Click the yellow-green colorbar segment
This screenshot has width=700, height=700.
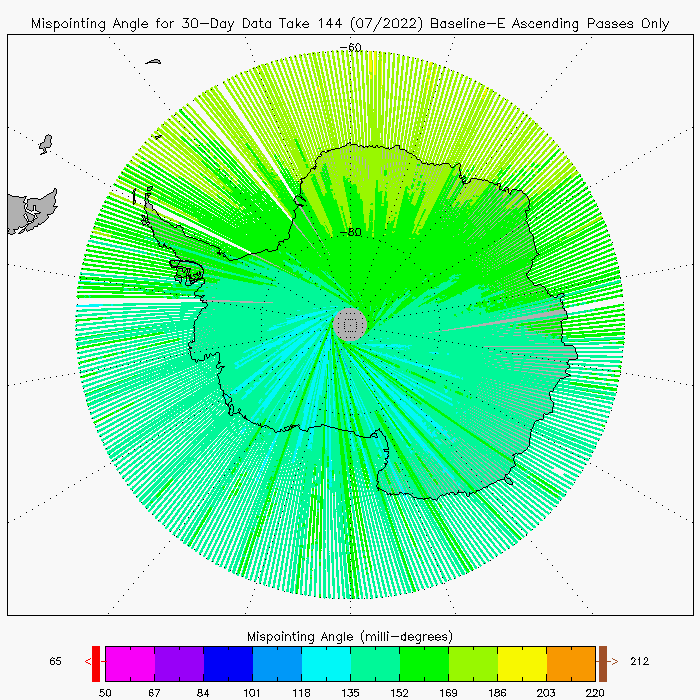473,663
